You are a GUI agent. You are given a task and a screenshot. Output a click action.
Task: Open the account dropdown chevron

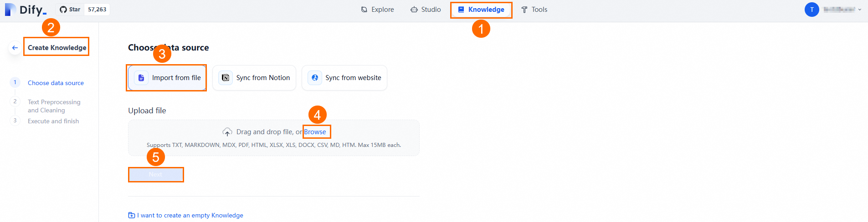[x=860, y=10]
